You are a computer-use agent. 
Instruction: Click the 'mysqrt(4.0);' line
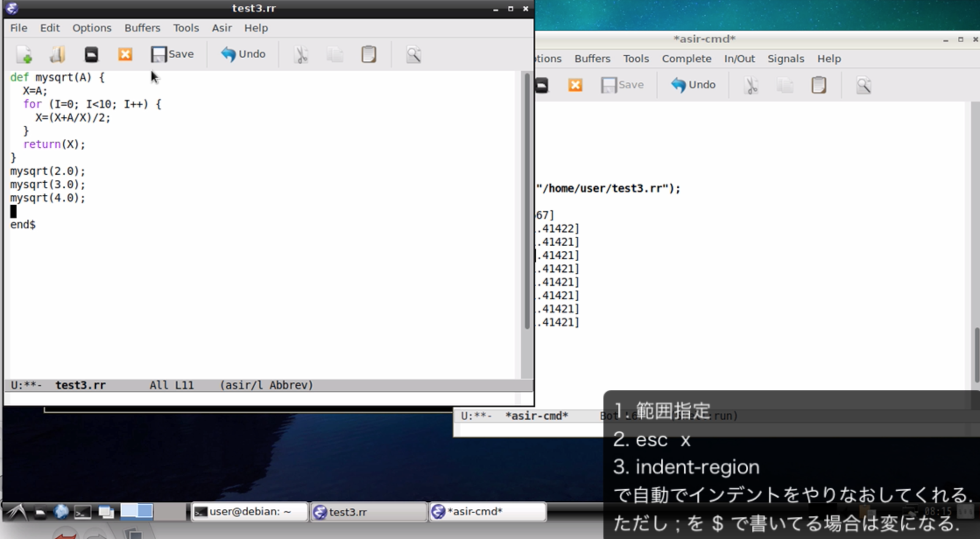48,198
